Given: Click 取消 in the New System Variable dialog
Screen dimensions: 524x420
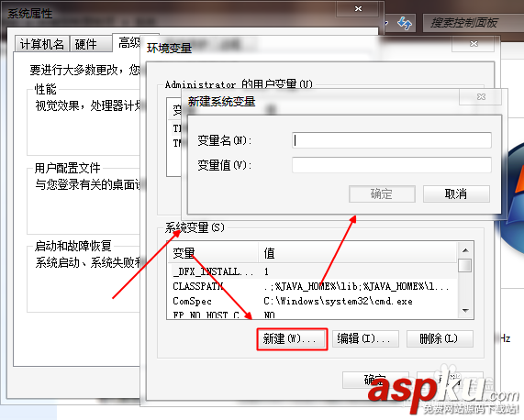Looking at the screenshot, I should tap(456, 194).
